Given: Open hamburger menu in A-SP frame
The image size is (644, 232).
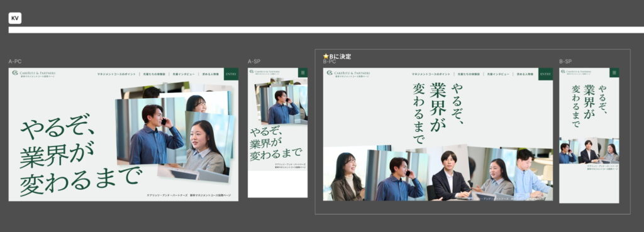Looking at the screenshot, I should tap(303, 73).
